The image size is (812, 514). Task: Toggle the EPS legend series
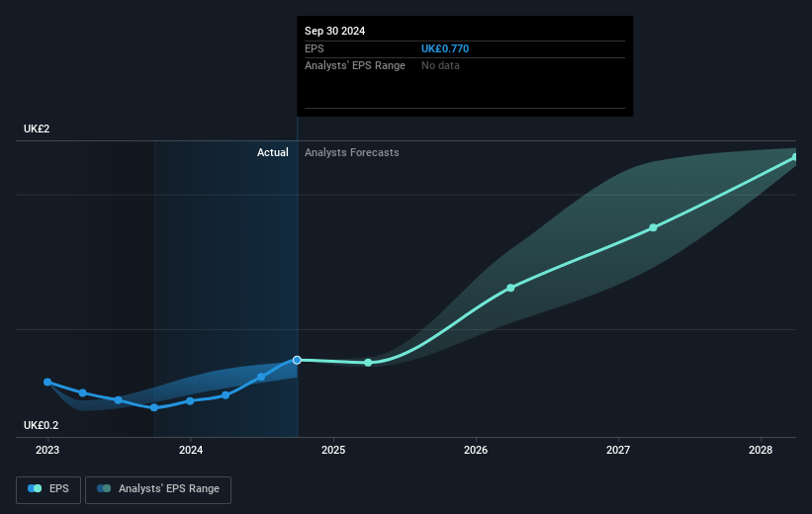(48, 489)
